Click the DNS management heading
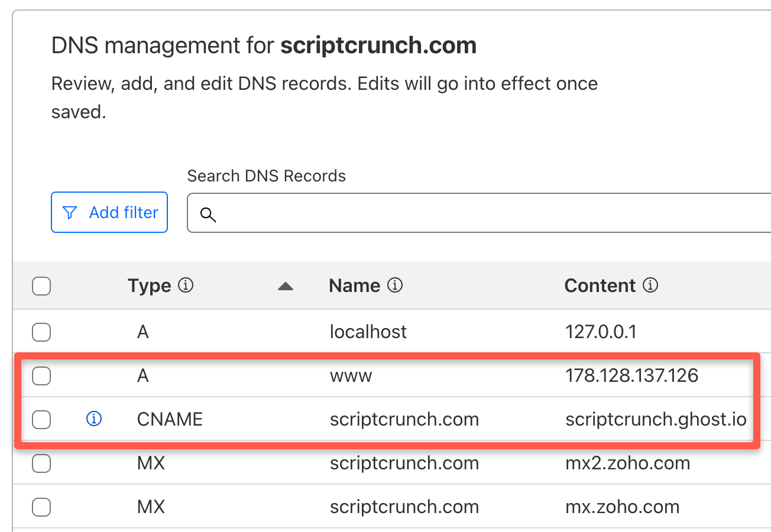 (264, 46)
